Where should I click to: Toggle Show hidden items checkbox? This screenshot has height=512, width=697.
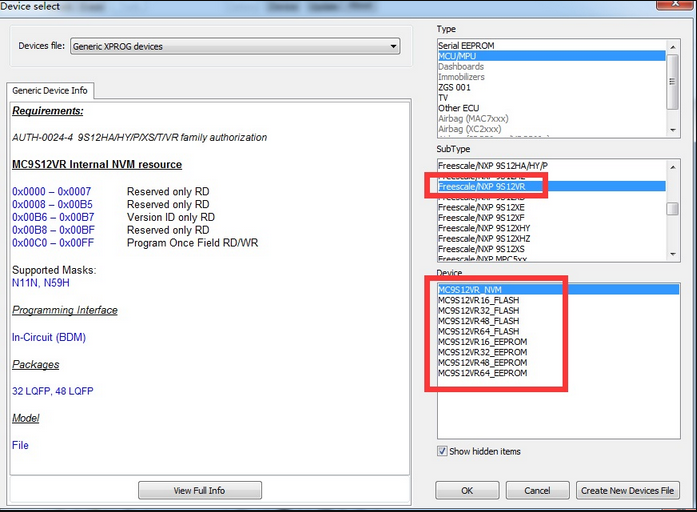click(x=442, y=451)
